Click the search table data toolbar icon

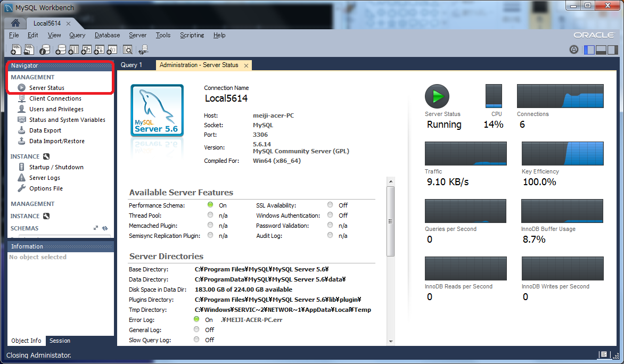tap(128, 49)
